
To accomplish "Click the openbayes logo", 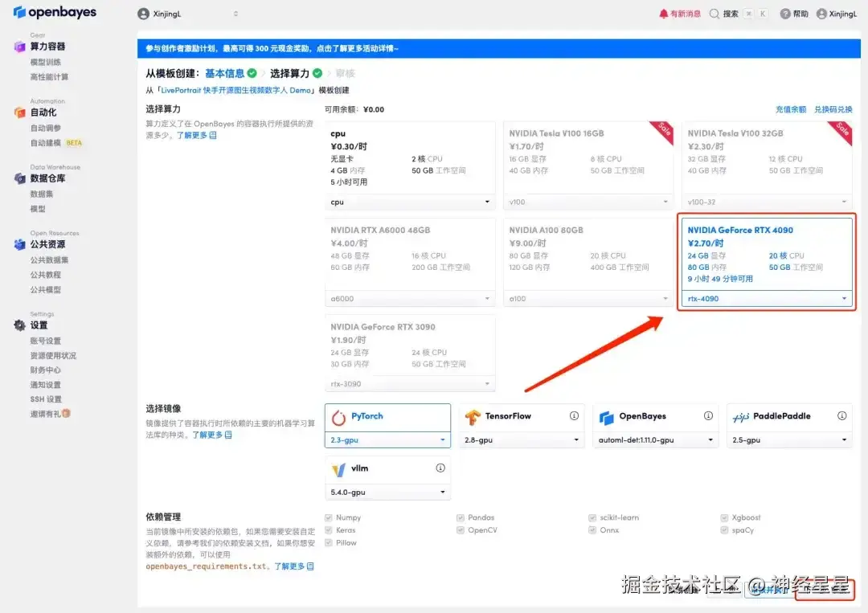I will (55, 11).
